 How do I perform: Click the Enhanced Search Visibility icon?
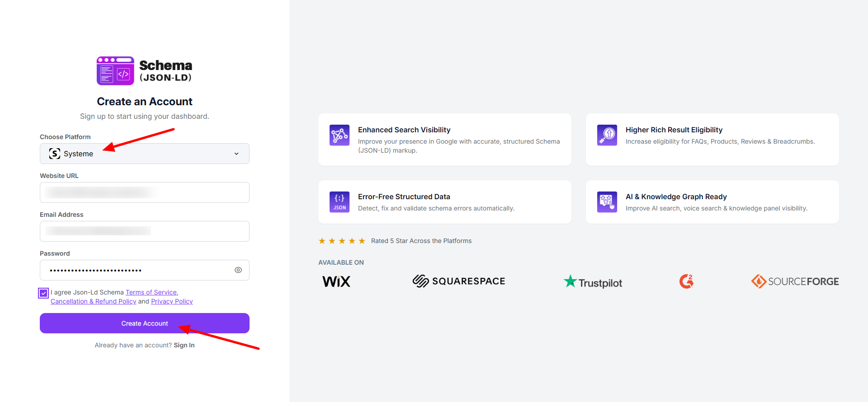point(340,135)
